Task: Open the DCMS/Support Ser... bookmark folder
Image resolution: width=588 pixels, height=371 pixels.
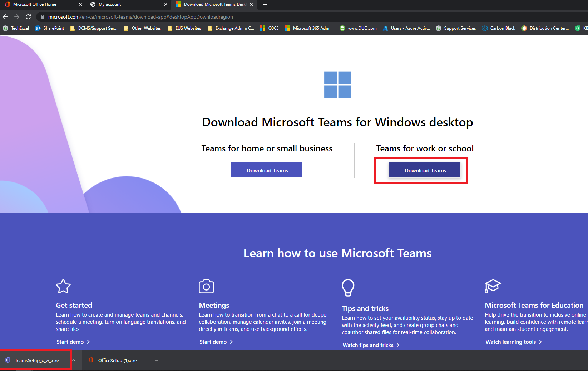Action: (x=94, y=28)
